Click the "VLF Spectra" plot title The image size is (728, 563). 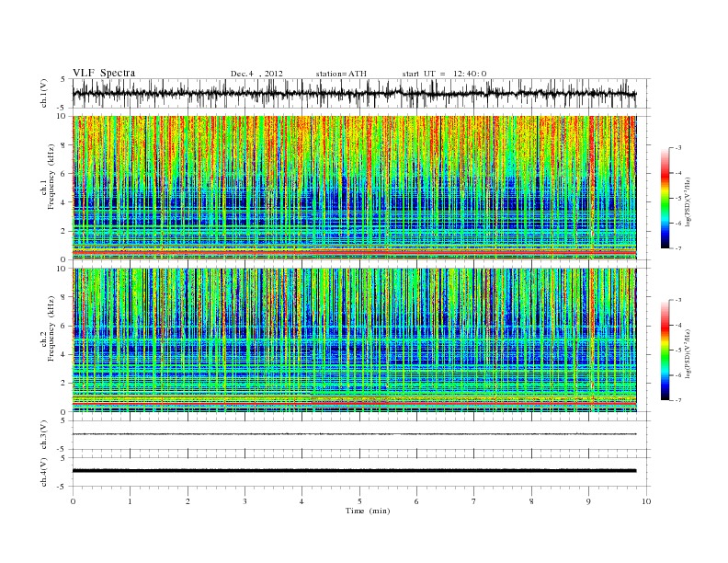click(104, 73)
